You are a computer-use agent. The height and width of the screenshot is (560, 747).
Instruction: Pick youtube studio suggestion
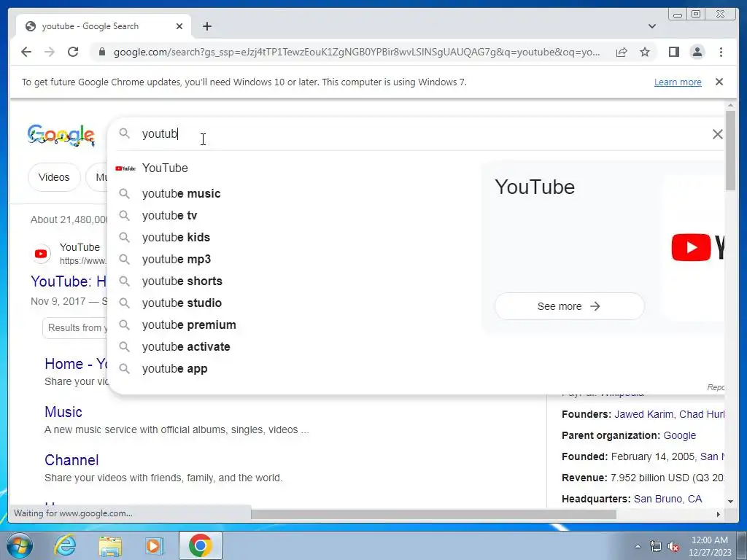(x=295, y=303)
